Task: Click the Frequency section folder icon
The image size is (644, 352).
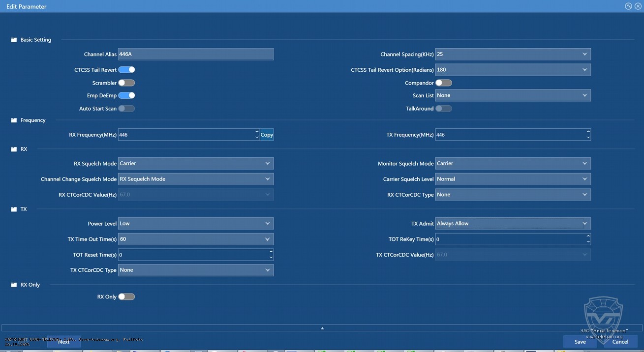Action: tap(14, 120)
